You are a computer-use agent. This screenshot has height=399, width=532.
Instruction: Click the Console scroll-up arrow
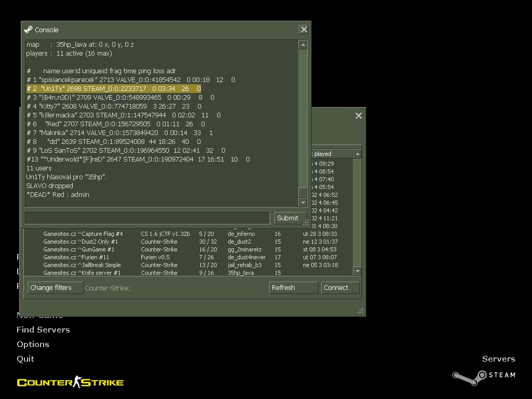303,45
